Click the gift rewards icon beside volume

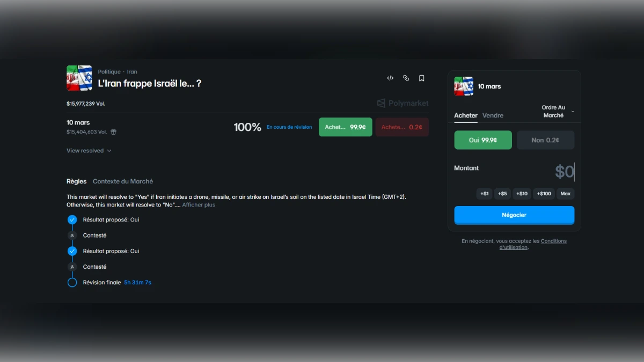pos(113,132)
